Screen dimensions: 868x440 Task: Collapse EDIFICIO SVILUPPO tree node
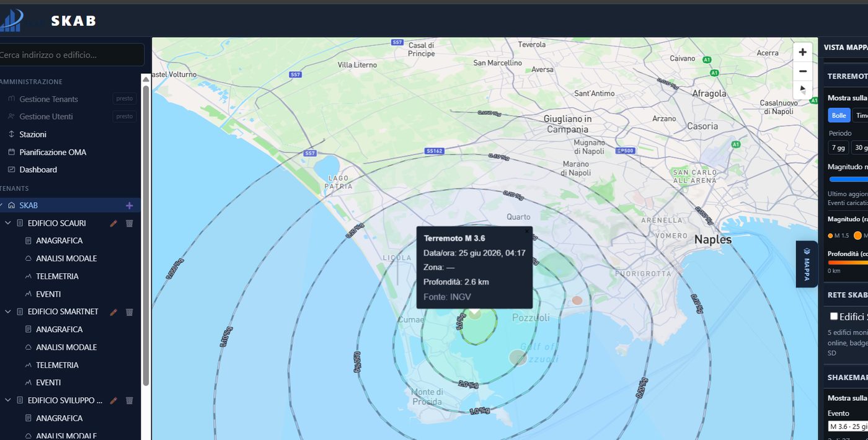[8, 400]
